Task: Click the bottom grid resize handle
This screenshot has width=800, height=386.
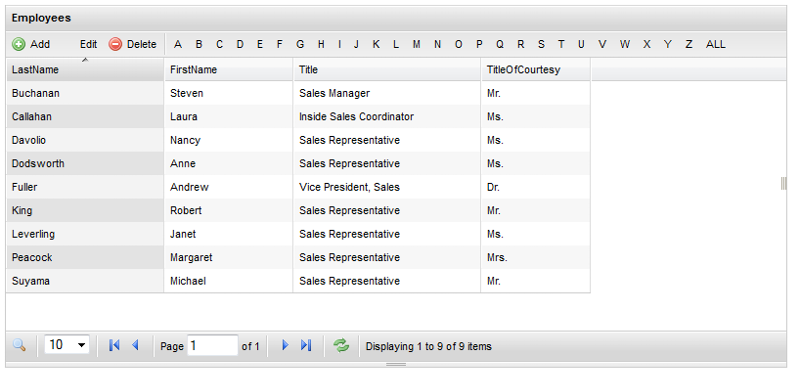Action: pos(396,365)
